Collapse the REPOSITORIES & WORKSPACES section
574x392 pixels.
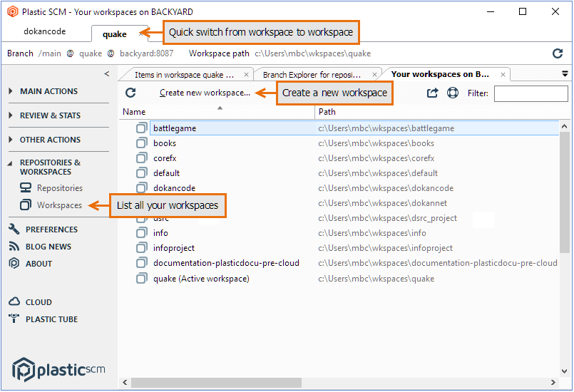[x=10, y=163]
